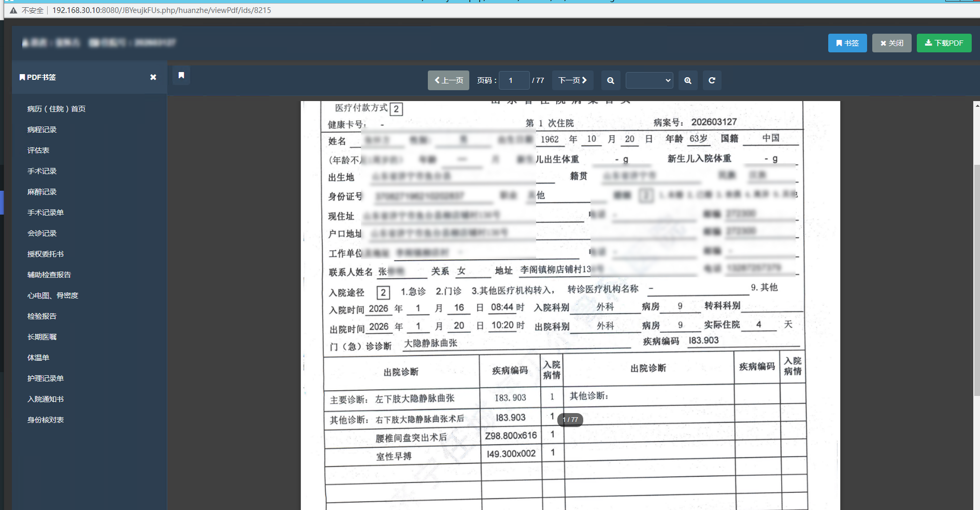Close the PDF书签 panel with its X icon
The width and height of the screenshot is (980, 510).
[153, 77]
